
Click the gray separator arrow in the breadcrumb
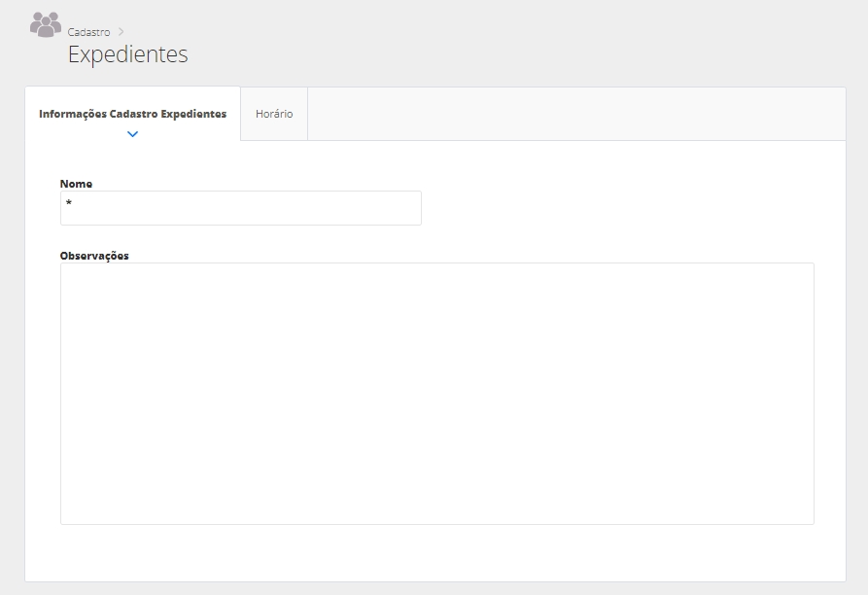click(x=121, y=32)
